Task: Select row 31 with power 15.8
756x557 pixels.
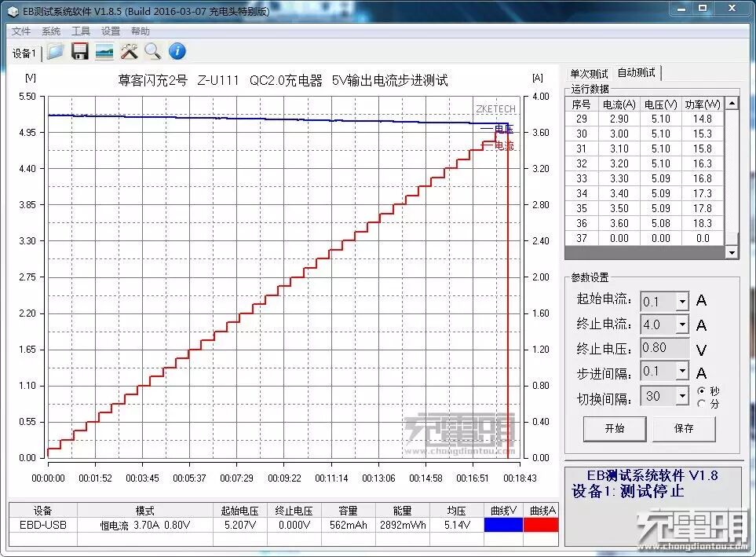Action: (645, 148)
